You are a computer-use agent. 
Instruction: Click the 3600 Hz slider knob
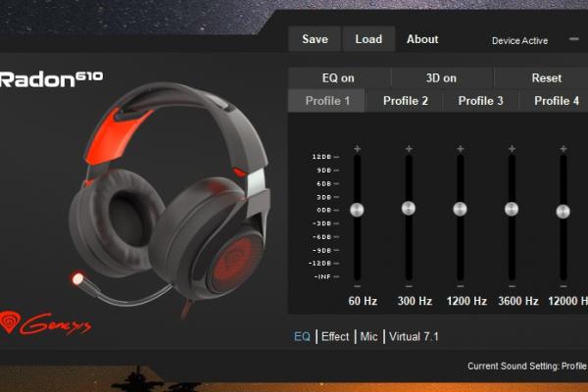click(512, 209)
